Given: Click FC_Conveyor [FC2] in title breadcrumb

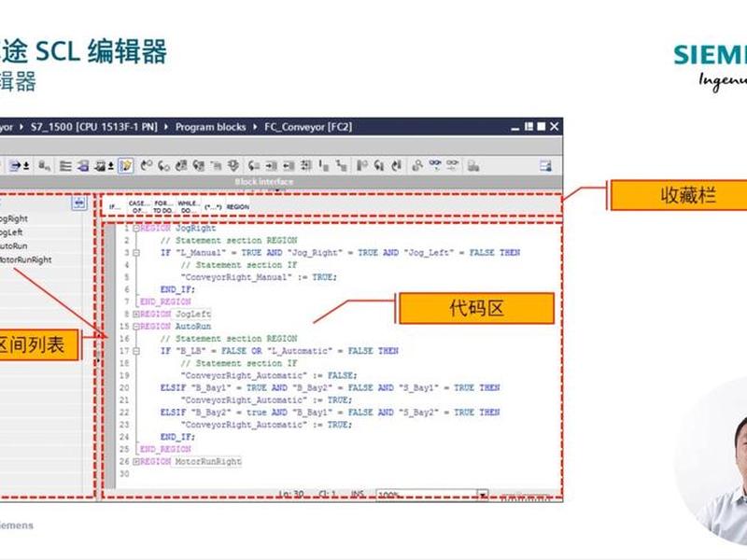Looking at the screenshot, I should (308, 127).
